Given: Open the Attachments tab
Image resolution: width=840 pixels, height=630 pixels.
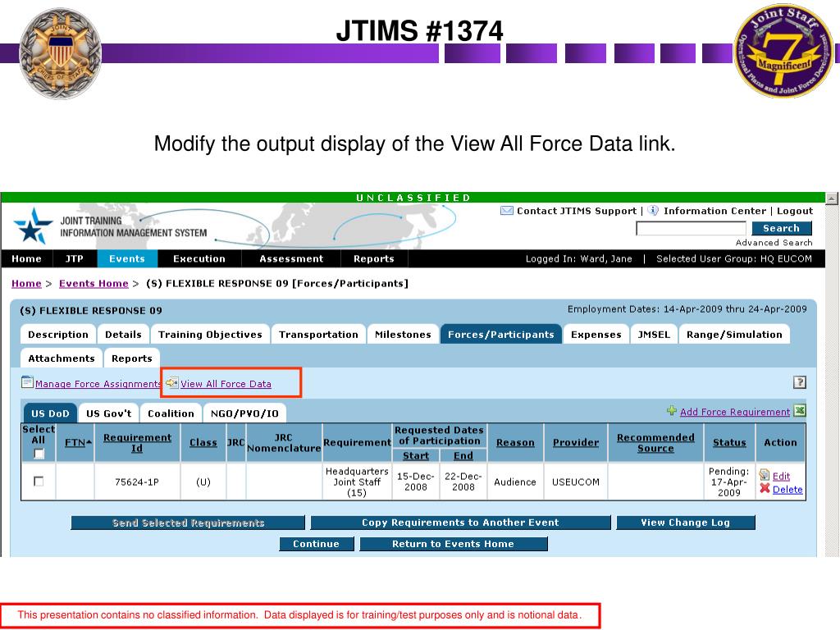Looking at the screenshot, I should point(61,358).
